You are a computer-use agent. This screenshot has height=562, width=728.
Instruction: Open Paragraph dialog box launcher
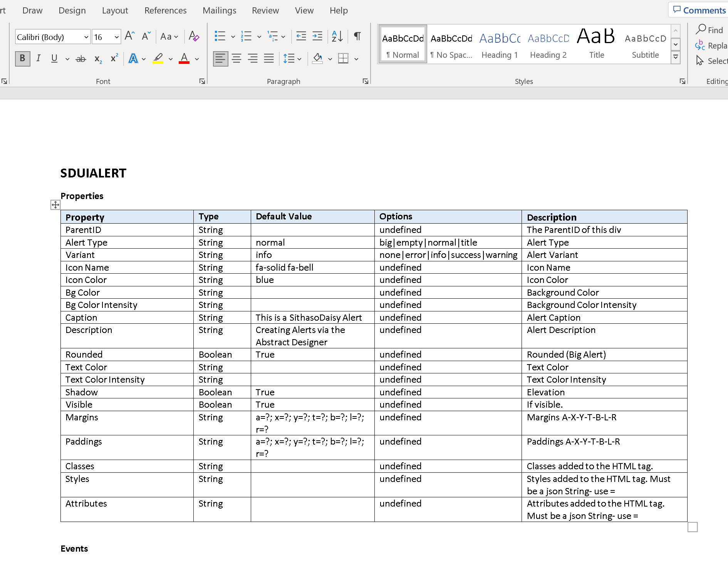[366, 81]
